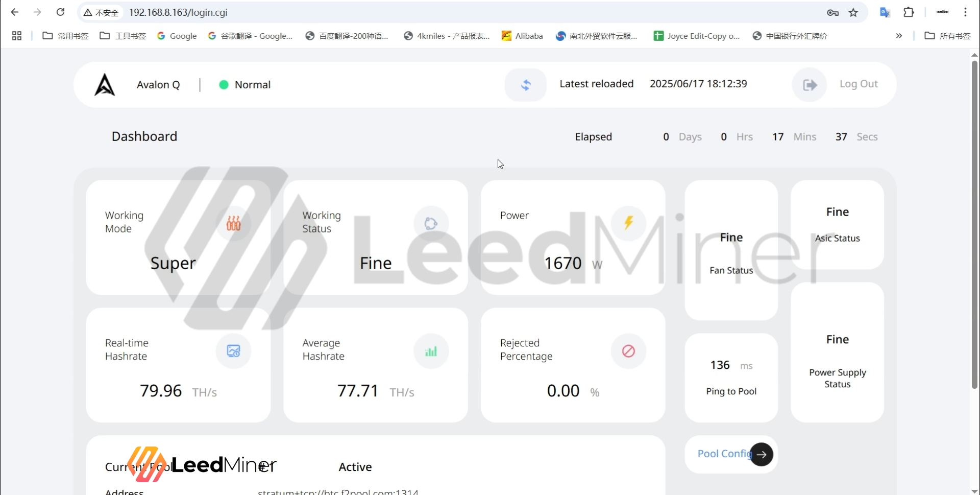The image size is (980, 495).
Task: Click the page vertical scrollbar thumb
Action: (x=974, y=225)
